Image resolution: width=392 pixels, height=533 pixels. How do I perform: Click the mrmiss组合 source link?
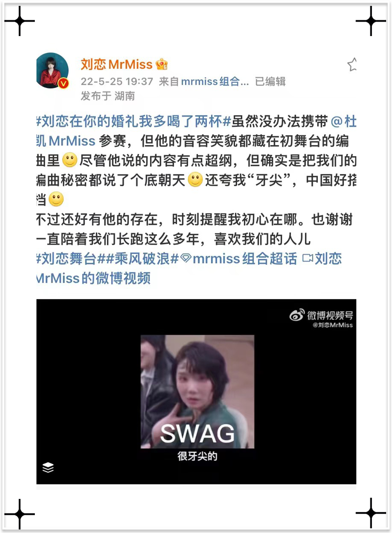tap(215, 82)
